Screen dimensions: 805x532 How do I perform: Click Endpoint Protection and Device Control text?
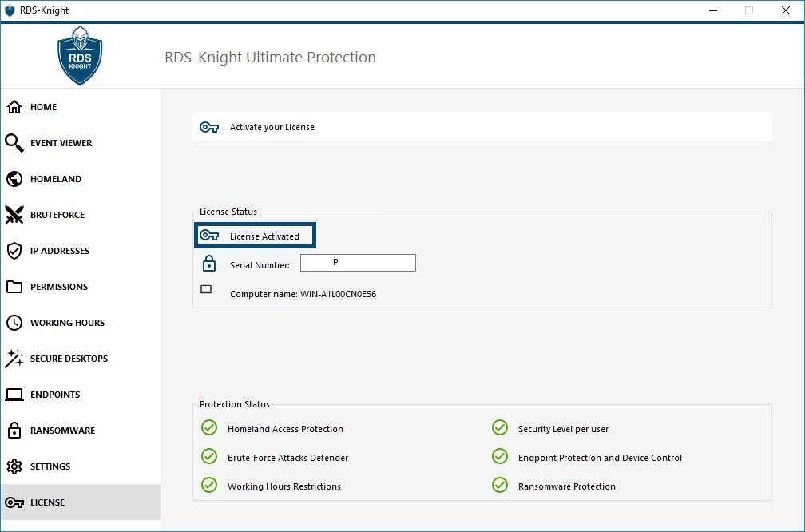click(x=601, y=458)
